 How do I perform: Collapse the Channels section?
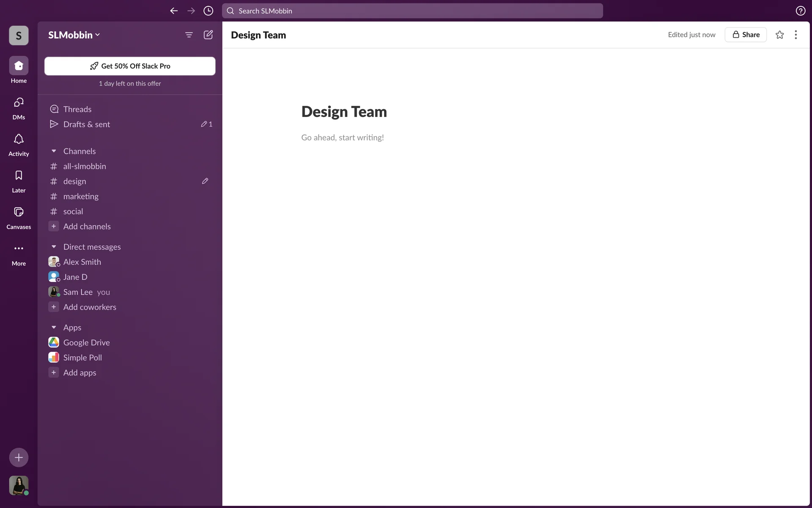pyautogui.click(x=54, y=151)
